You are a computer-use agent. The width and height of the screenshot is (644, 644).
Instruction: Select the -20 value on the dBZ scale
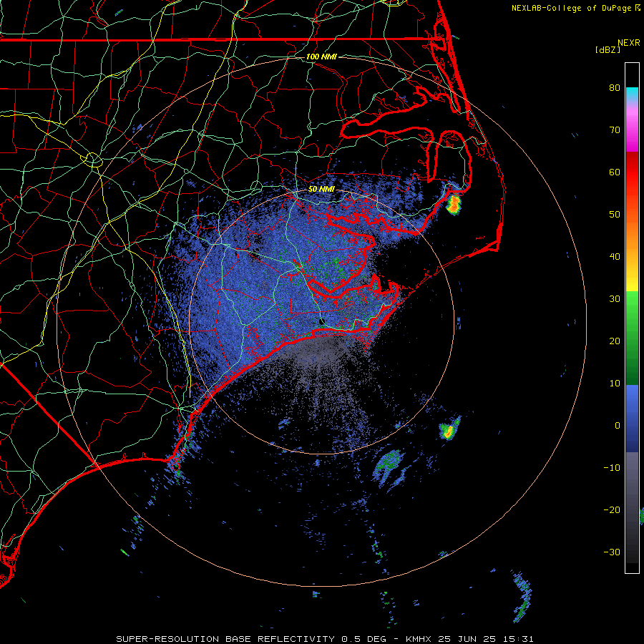612,509
